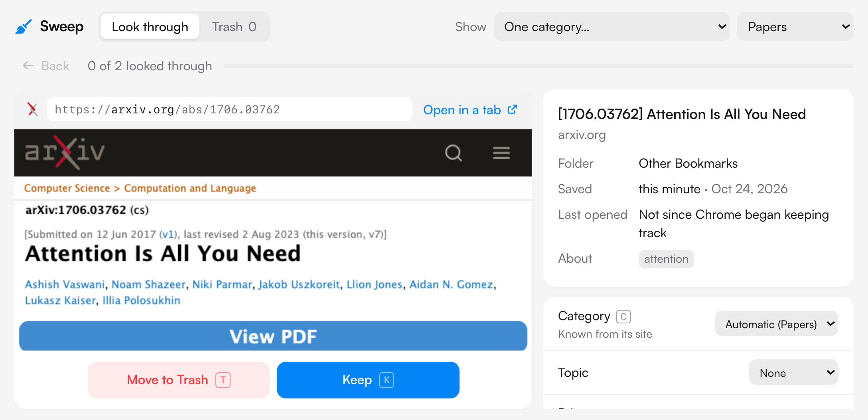Image resolution: width=868 pixels, height=420 pixels.
Task: Click author Noam Shazeer
Action: (148, 284)
